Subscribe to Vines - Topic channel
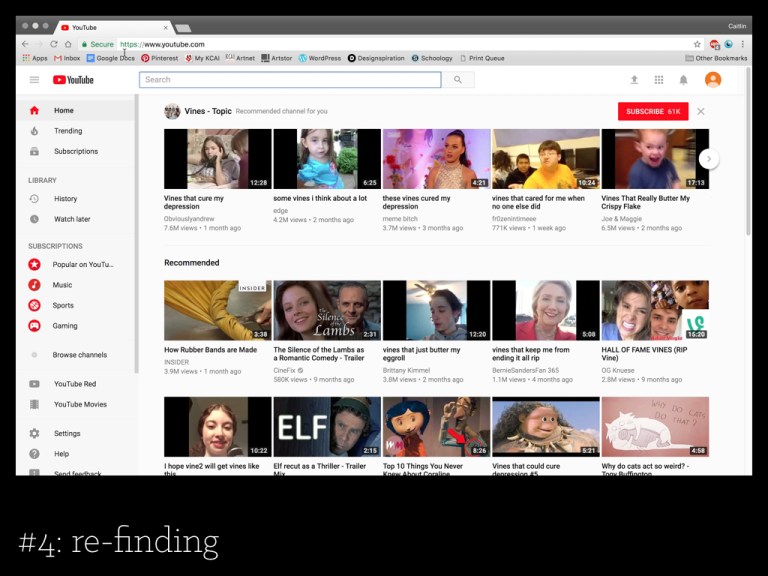The width and height of the screenshot is (768, 576). (x=653, y=111)
